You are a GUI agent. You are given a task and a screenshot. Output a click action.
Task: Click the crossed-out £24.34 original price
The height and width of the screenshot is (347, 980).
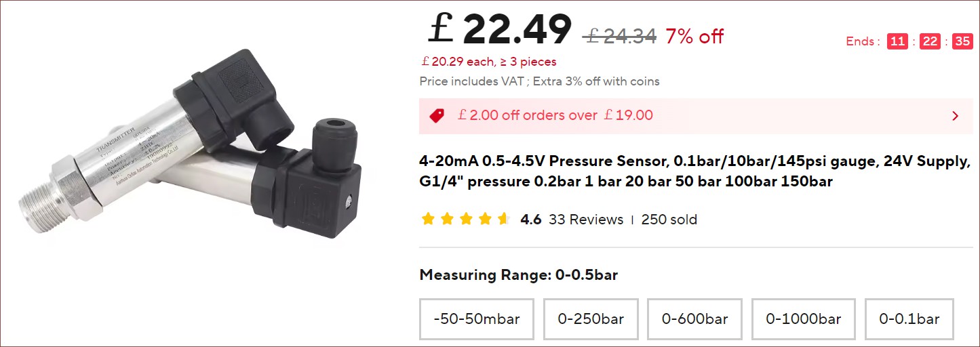[x=619, y=36]
